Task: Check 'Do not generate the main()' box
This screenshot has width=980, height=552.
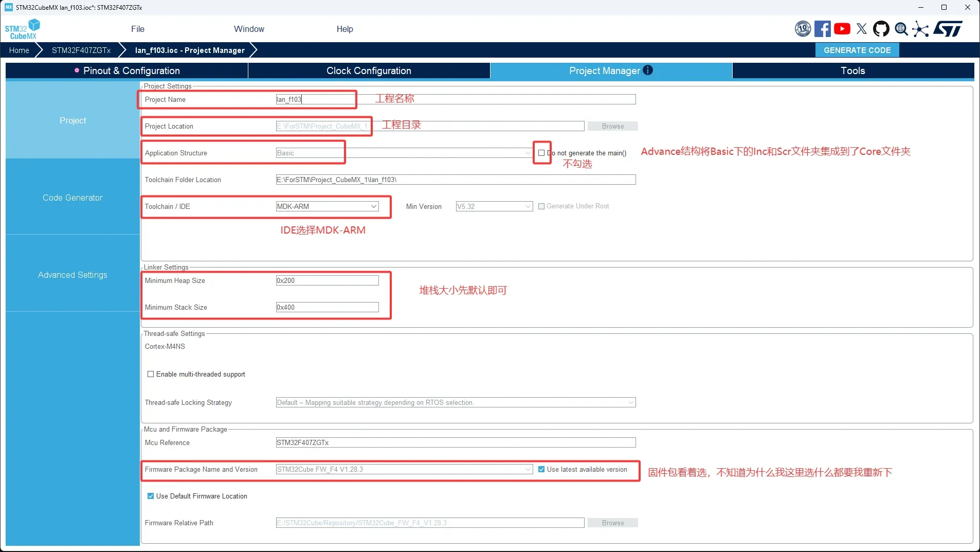Action: 541,153
